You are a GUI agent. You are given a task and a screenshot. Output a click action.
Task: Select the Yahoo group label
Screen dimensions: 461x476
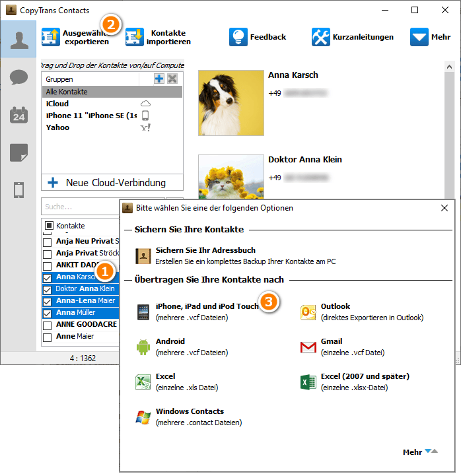coord(57,127)
